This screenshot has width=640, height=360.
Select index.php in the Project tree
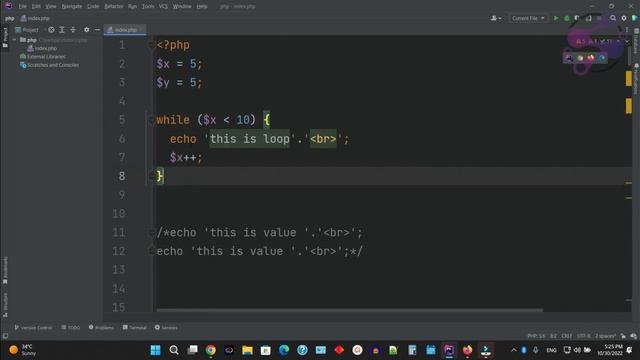(x=42, y=48)
